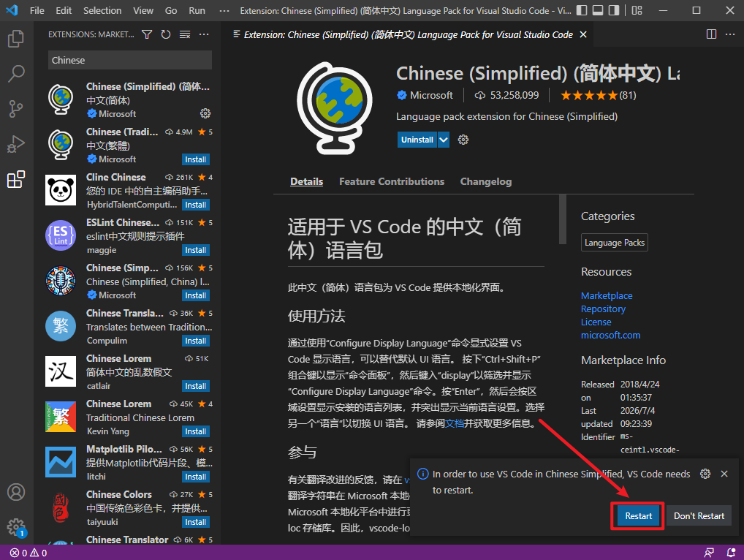Open the Repository resource link
The height and width of the screenshot is (560, 744).
[x=603, y=309]
